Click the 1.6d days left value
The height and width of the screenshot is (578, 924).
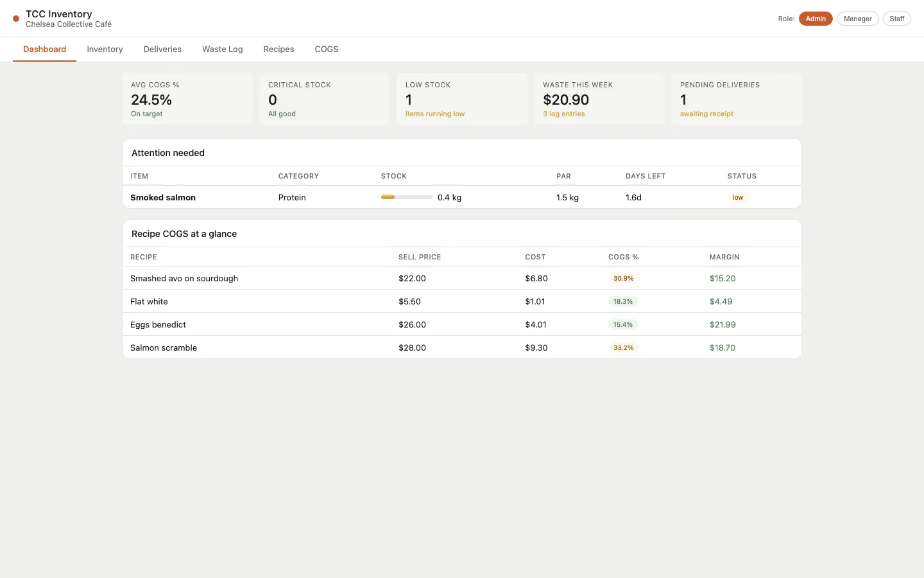click(x=633, y=197)
